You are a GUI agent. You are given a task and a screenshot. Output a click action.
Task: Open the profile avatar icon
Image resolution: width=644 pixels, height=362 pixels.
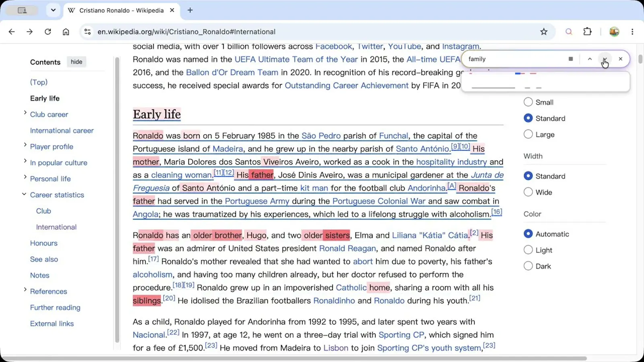click(614, 32)
